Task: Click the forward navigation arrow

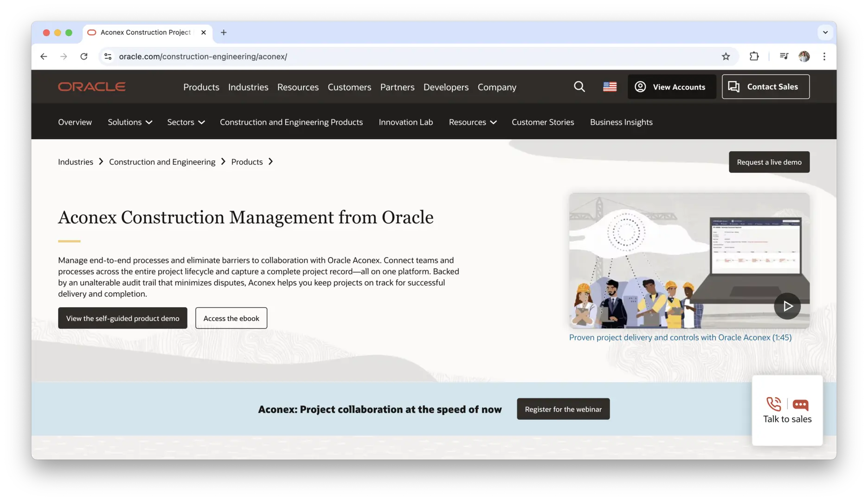Action: pyautogui.click(x=64, y=57)
